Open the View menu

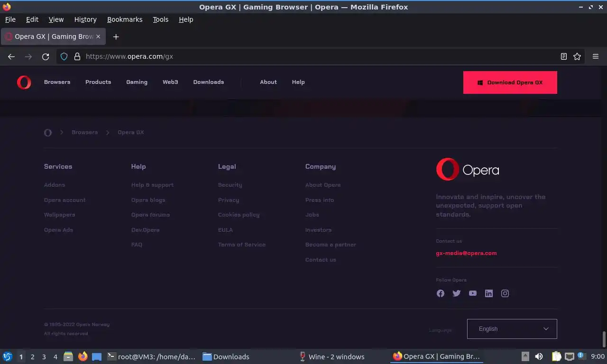pyautogui.click(x=56, y=19)
